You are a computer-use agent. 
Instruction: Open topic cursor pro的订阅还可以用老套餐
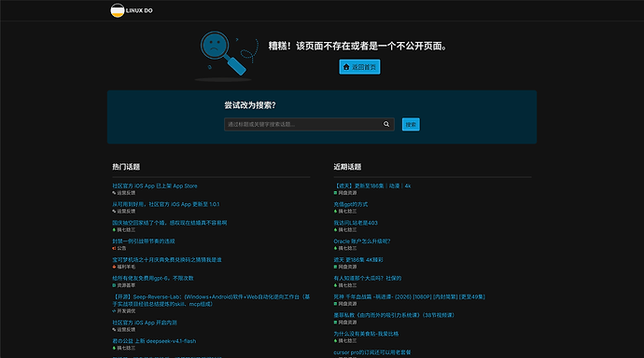372,352
